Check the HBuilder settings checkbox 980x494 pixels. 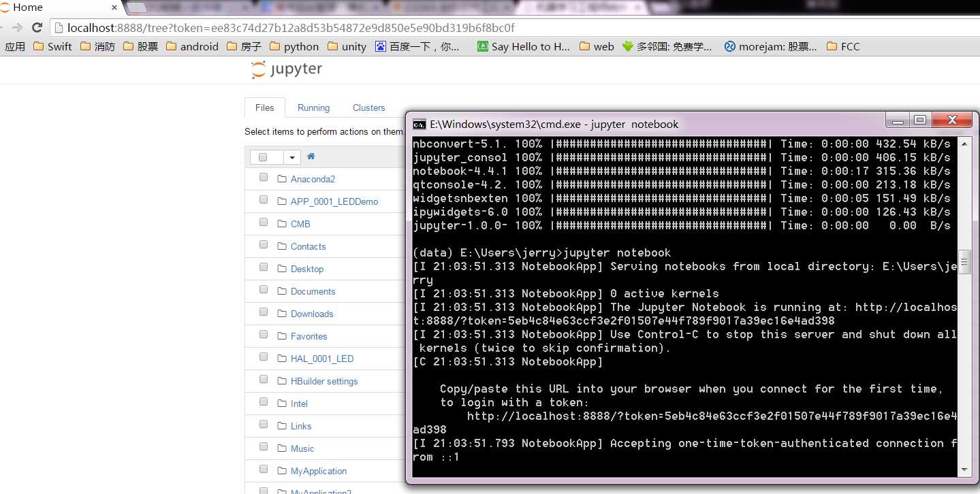(x=264, y=380)
